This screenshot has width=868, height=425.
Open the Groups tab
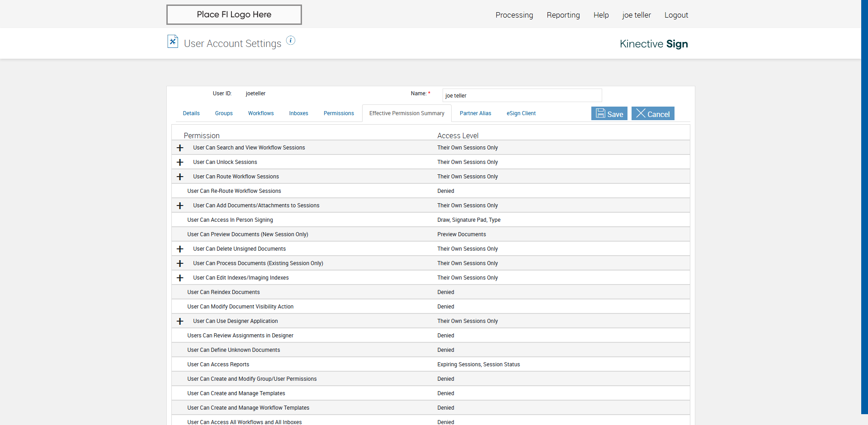[224, 113]
